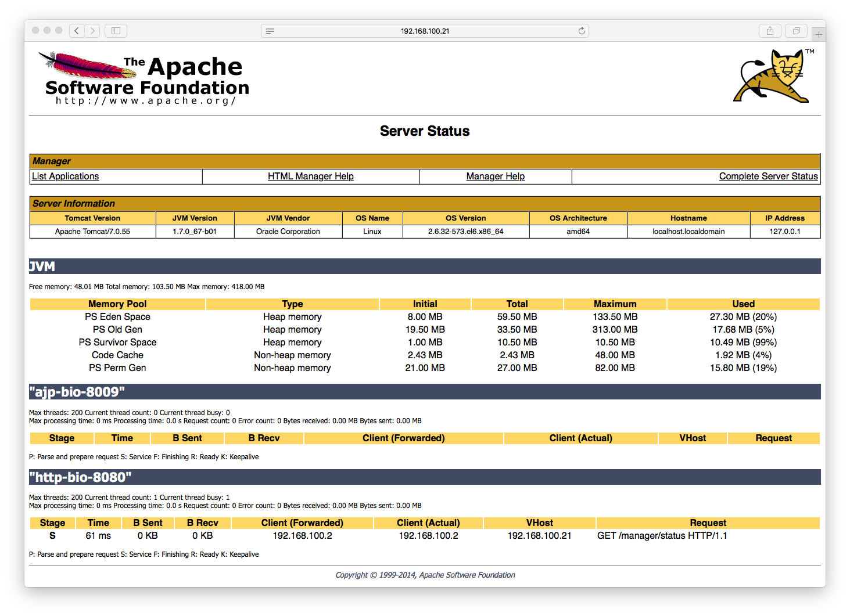Click the JVM section heading
The width and height of the screenshot is (850, 616).
[425, 266]
